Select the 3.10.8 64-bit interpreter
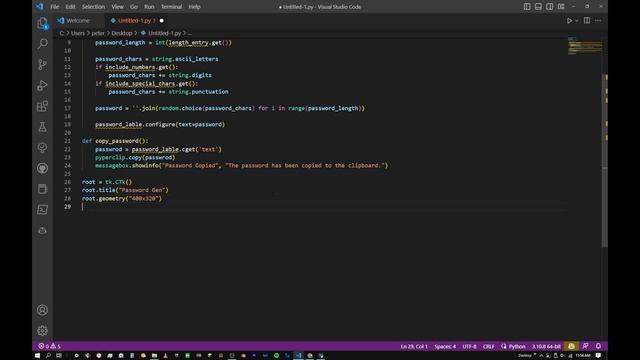640x360 pixels. coord(546,346)
